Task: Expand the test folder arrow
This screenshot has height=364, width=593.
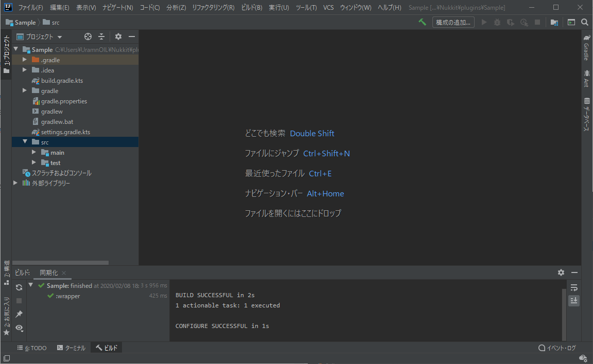Action: [x=34, y=162]
